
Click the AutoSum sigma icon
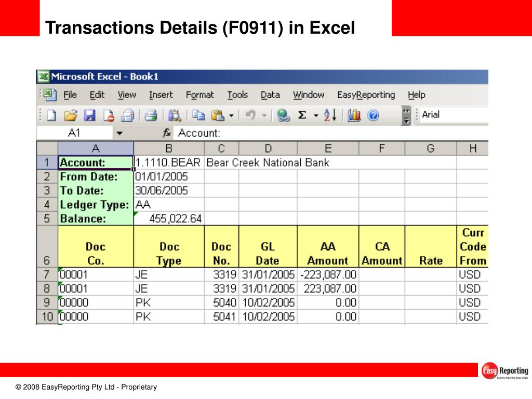(x=302, y=115)
